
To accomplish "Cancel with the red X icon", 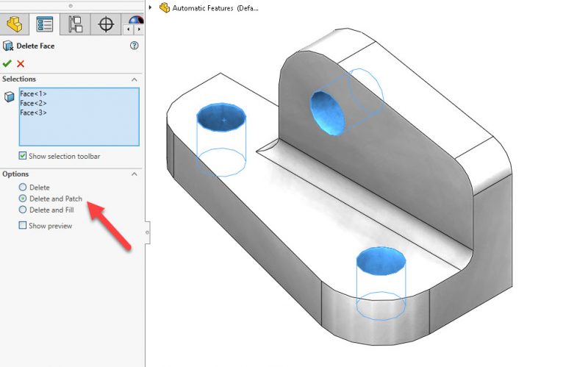I will [21, 63].
